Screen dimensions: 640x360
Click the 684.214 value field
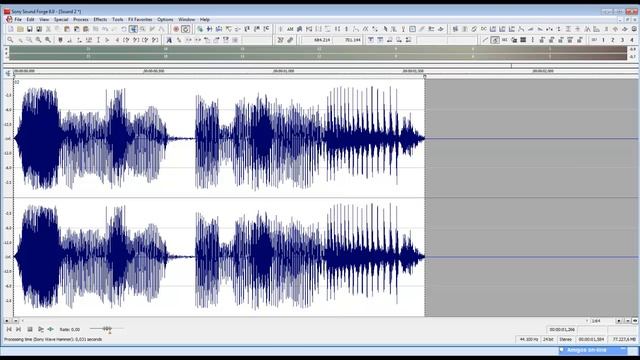tap(317, 40)
